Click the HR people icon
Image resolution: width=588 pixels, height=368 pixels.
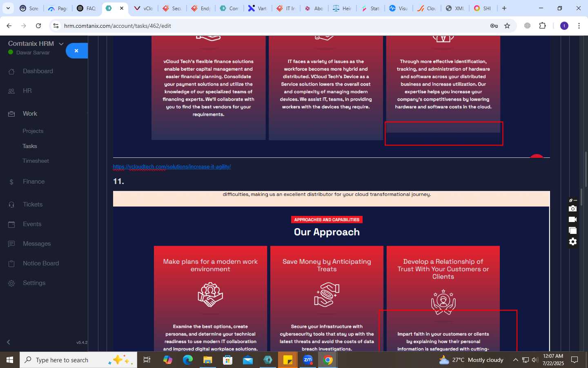pyautogui.click(x=11, y=91)
